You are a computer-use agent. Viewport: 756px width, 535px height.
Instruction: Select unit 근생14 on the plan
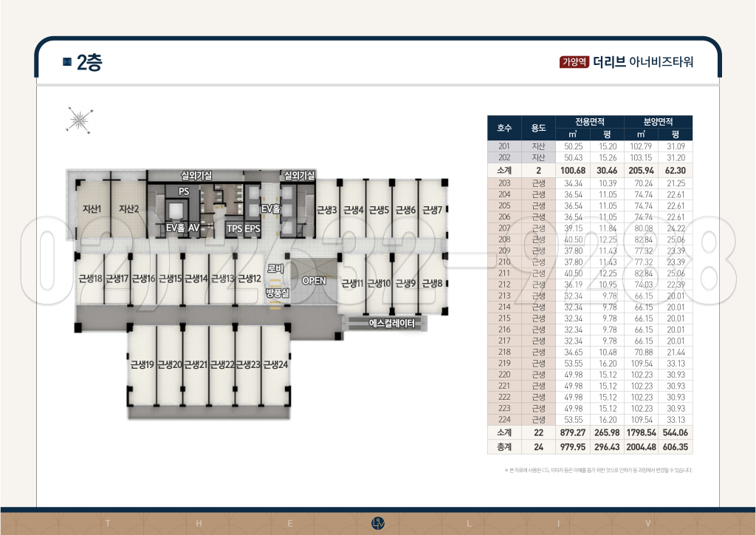[196, 279]
